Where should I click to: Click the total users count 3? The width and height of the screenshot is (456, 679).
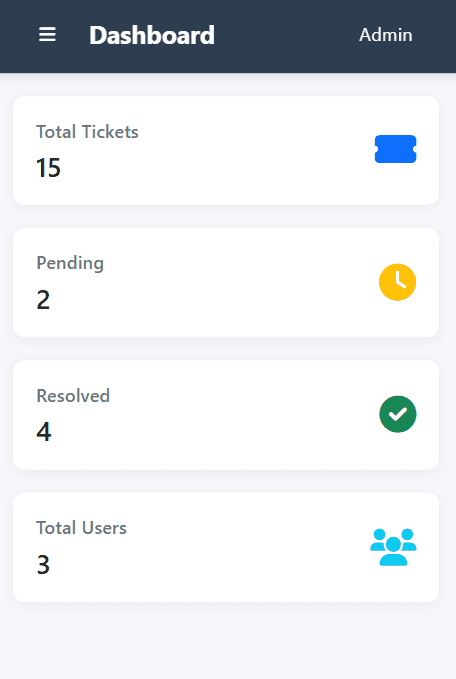[x=43, y=565]
